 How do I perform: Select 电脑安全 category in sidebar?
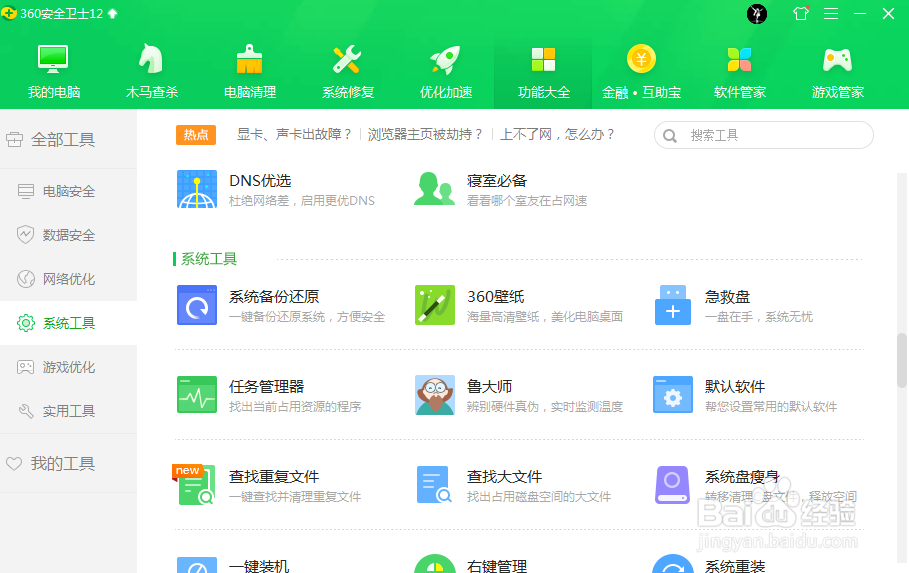[68, 191]
